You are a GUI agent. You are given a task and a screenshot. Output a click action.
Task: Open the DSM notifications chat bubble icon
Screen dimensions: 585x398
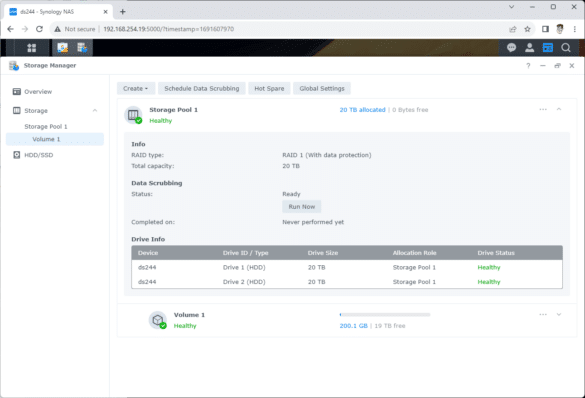click(511, 48)
